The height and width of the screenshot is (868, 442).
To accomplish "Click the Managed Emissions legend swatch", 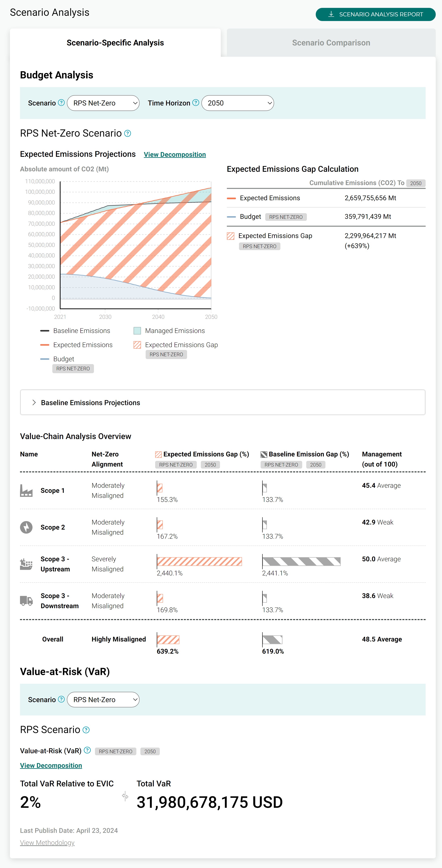I will [137, 331].
